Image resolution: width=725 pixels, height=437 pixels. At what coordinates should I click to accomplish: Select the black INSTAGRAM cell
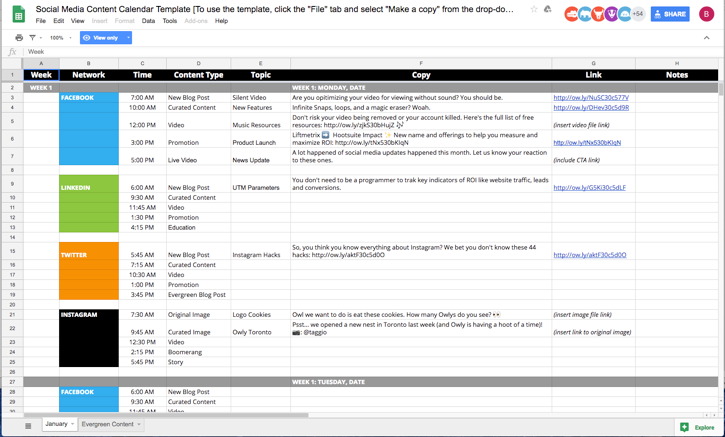pyautogui.click(x=89, y=314)
